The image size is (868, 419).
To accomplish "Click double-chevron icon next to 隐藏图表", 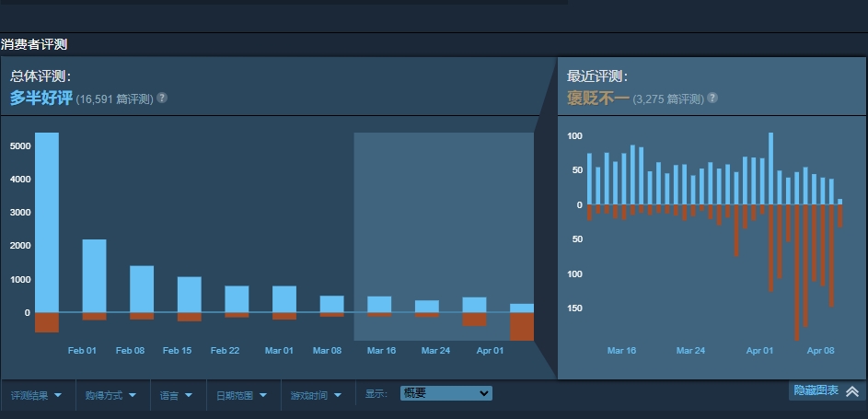I will click(852, 390).
